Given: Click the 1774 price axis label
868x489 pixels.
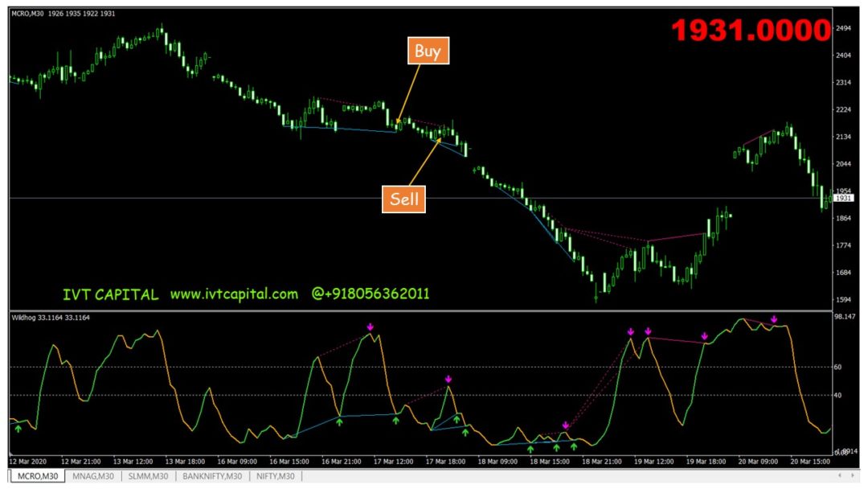Looking at the screenshot, I should click(x=844, y=245).
